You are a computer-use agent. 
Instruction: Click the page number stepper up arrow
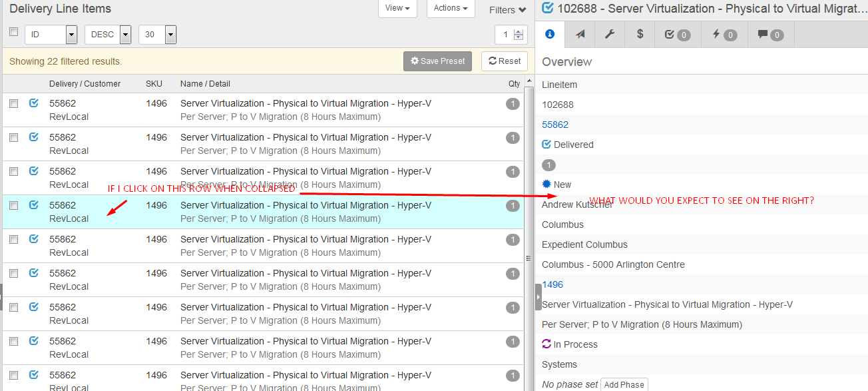click(520, 31)
